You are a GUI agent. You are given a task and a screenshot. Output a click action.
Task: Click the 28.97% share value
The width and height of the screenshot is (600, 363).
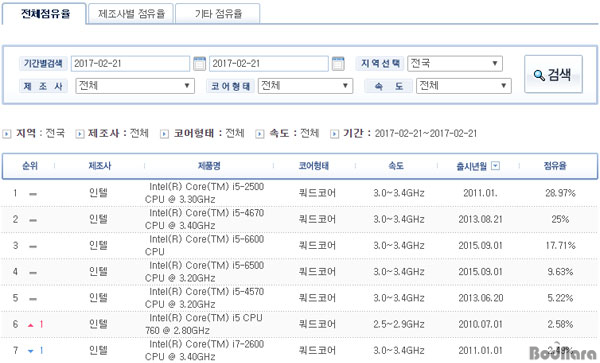(560, 193)
